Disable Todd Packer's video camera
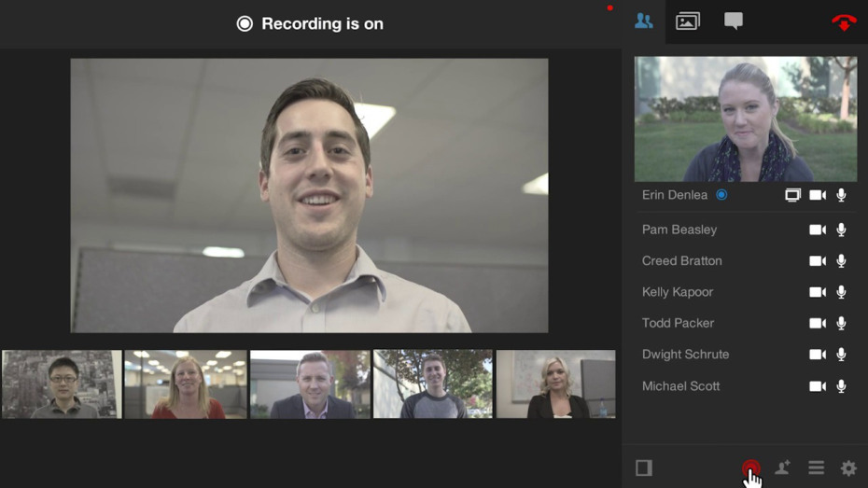The image size is (868, 488). tap(818, 324)
